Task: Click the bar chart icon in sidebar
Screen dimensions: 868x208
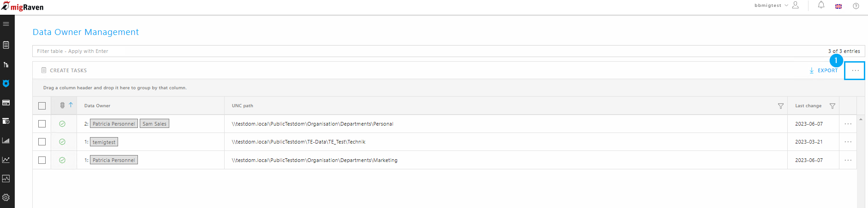Action: [6, 140]
